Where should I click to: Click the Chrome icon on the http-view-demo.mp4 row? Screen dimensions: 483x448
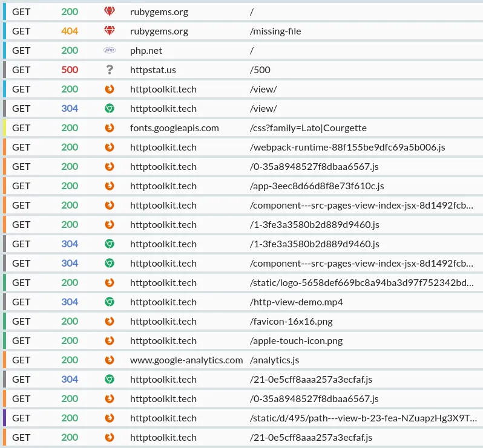pos(110,302)
